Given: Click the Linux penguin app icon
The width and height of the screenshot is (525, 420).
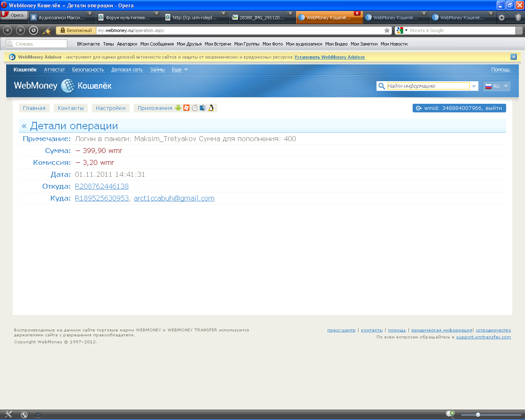Looking at the screenshot, I should click(x=211, y=108).
